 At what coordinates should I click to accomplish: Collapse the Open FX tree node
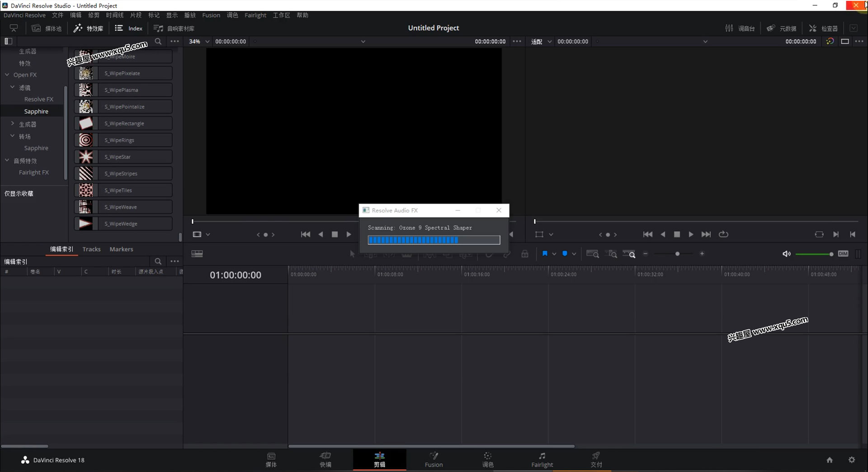click(7, 75)
